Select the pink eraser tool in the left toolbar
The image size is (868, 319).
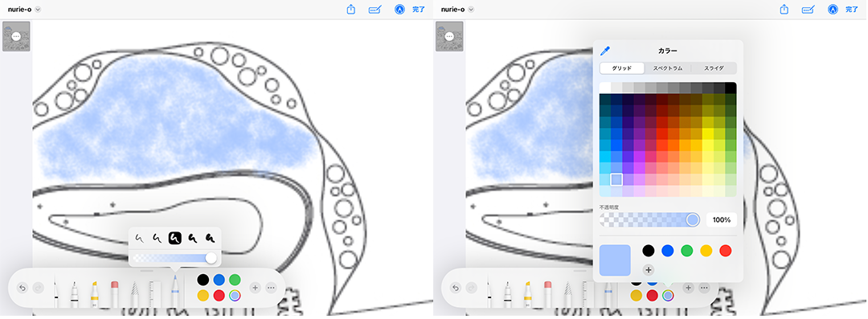click(115, 293)
